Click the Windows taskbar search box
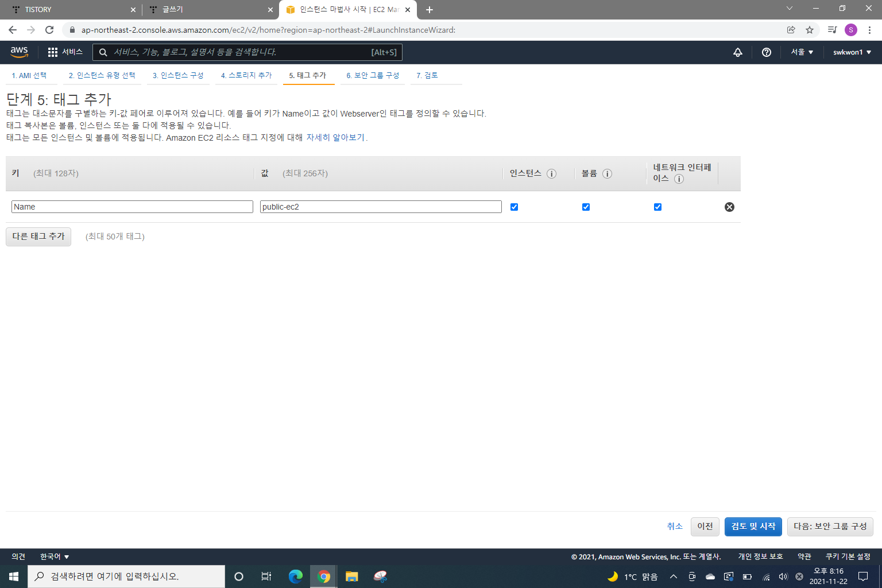This screenshot has height=588, width=882. [x=126, y=577]
